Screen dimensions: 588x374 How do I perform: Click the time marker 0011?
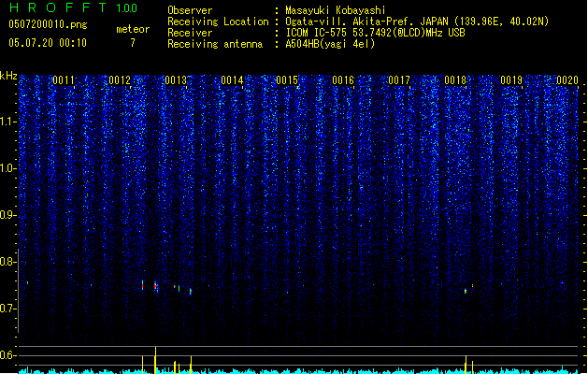coord(64,80)
